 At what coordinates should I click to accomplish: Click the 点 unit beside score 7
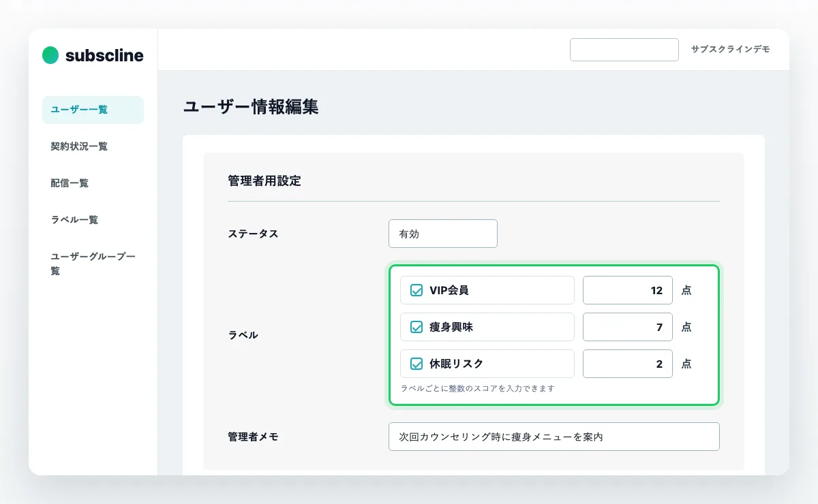coord(686,327)
